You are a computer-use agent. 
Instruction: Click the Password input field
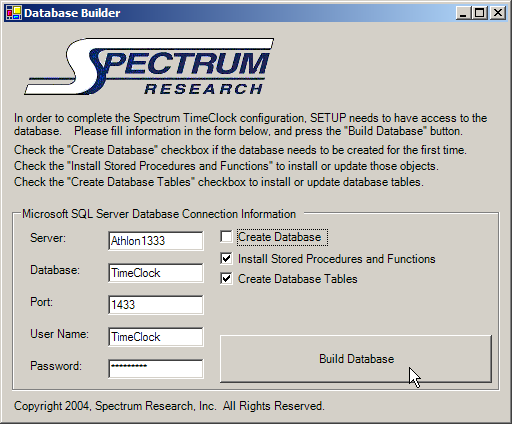click(x=156, y=369)
